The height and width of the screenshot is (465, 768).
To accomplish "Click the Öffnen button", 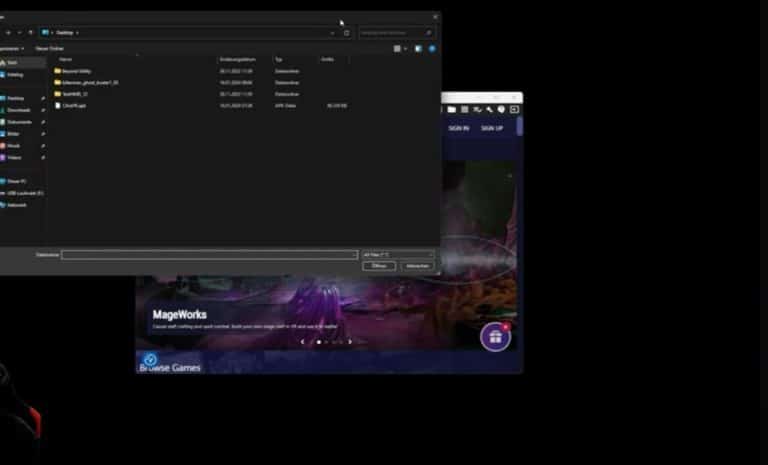I will click(x=379, y=266).
